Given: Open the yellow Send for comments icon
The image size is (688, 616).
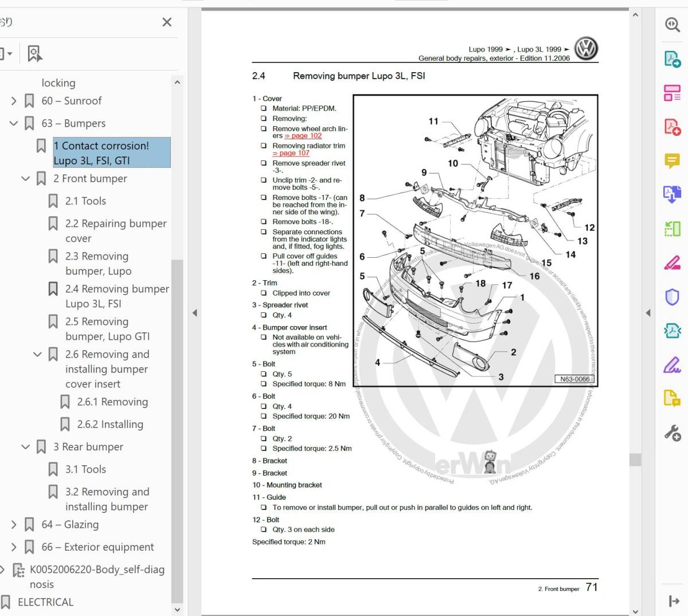Looking at the screenshot, I should pos(672,398).
